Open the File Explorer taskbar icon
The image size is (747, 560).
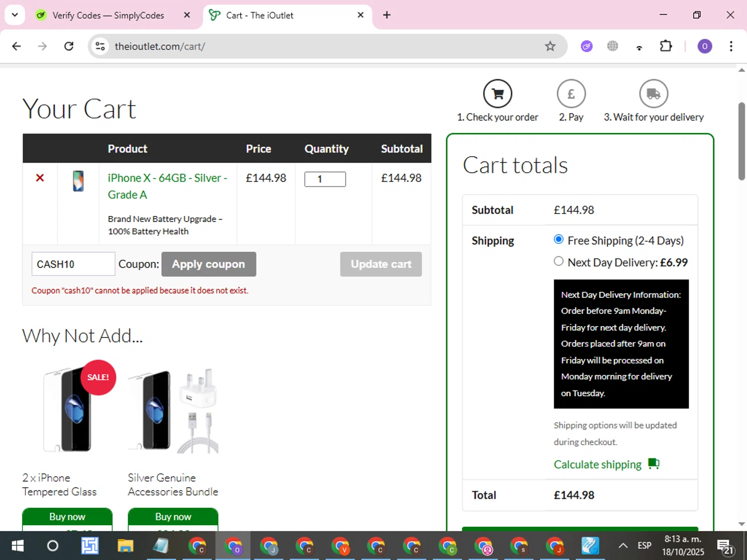125,546
